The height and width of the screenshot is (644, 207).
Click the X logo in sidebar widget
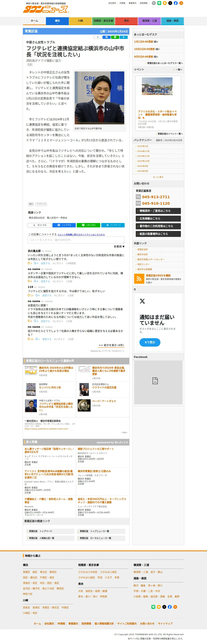coord(142,301)
